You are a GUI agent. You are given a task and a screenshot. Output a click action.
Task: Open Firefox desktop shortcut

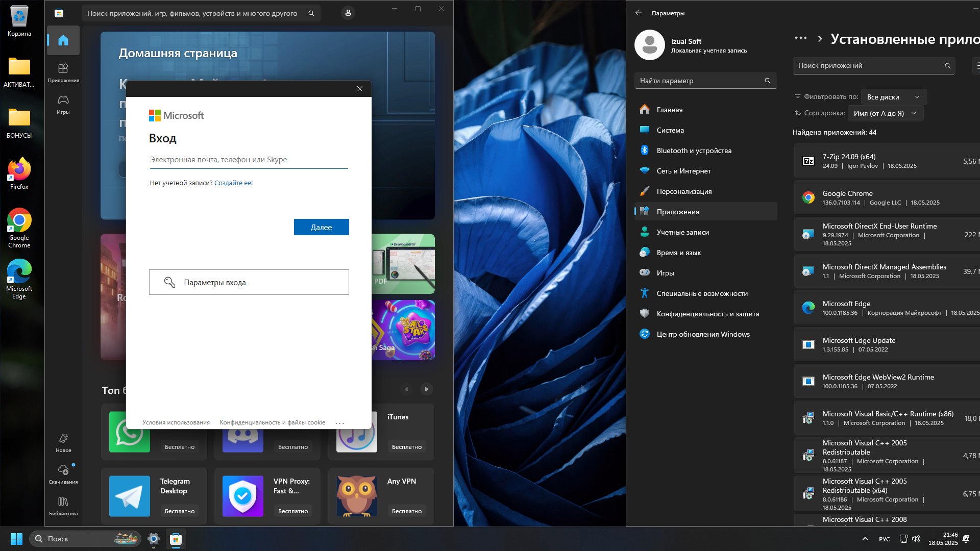coord(19,173)
